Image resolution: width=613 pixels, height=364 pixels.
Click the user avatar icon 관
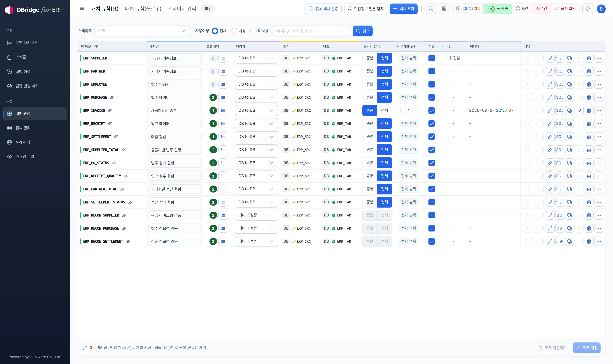(601, 9)
